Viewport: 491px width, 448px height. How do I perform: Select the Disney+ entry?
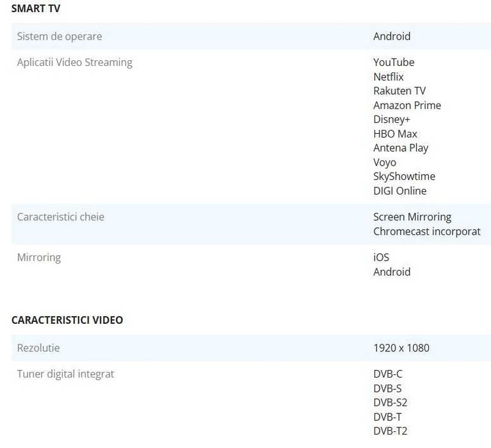392,120
